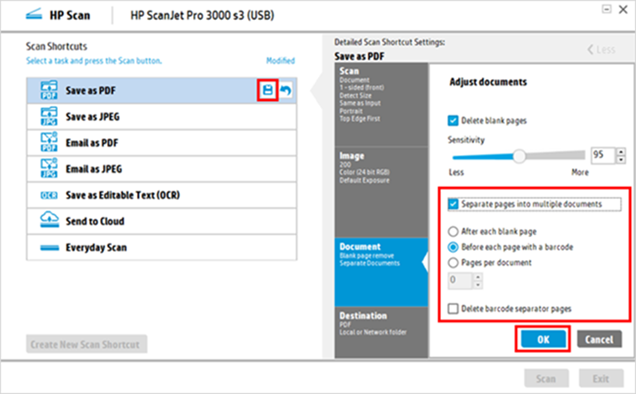Click 'HP ScanJet Pro 3000 s3 (USB)' title
The width and height of the screenshot is (636, 394).
click(202, 15)
